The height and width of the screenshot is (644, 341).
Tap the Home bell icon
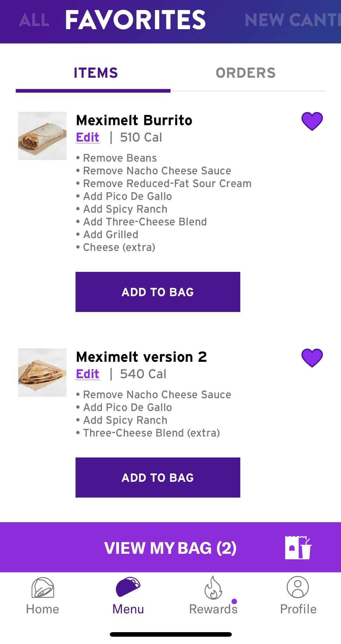coord(43,587)
